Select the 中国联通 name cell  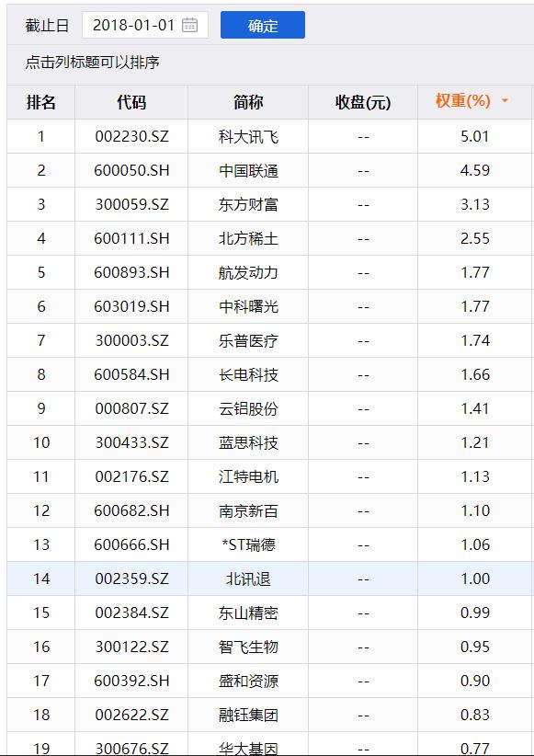[x=248, y=171]
